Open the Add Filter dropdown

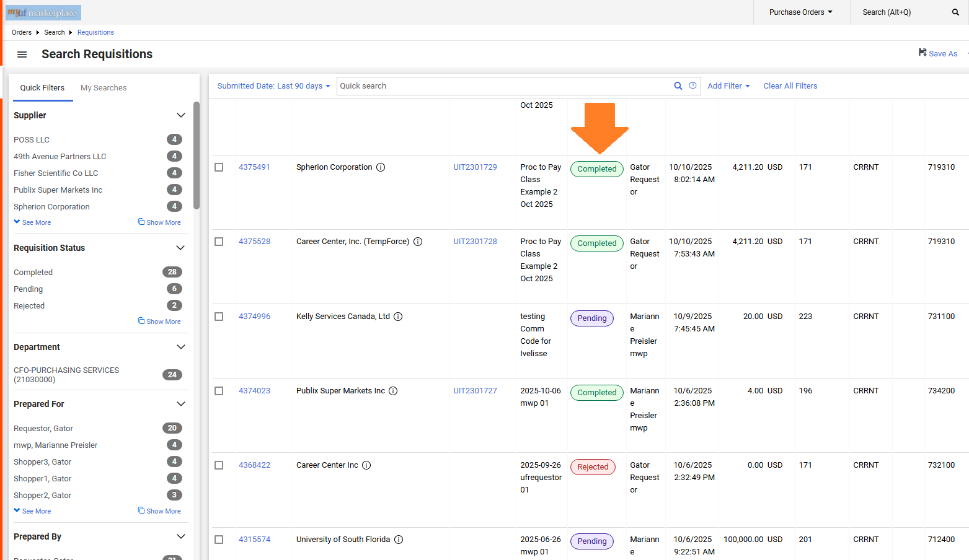pyautogui.click(x=728, y=86)
